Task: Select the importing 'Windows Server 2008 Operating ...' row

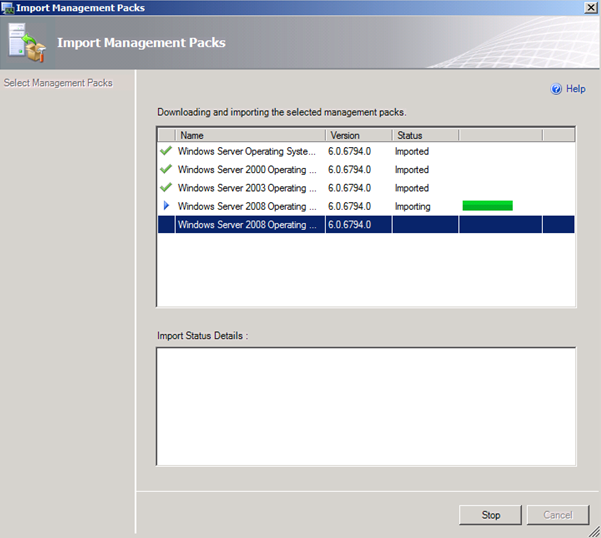Action: [366, 206]
